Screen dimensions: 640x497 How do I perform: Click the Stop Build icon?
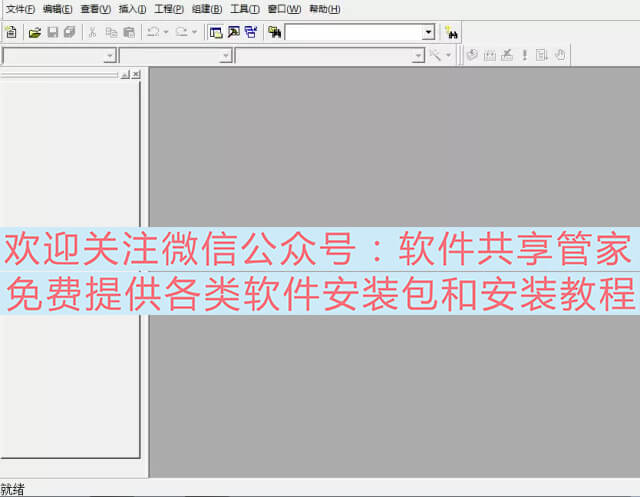507,55
